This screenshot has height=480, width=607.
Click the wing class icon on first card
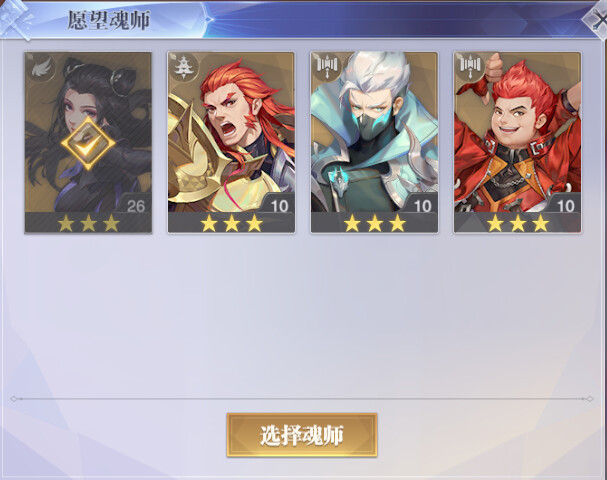pyautogui.click(x=39, y=67)
